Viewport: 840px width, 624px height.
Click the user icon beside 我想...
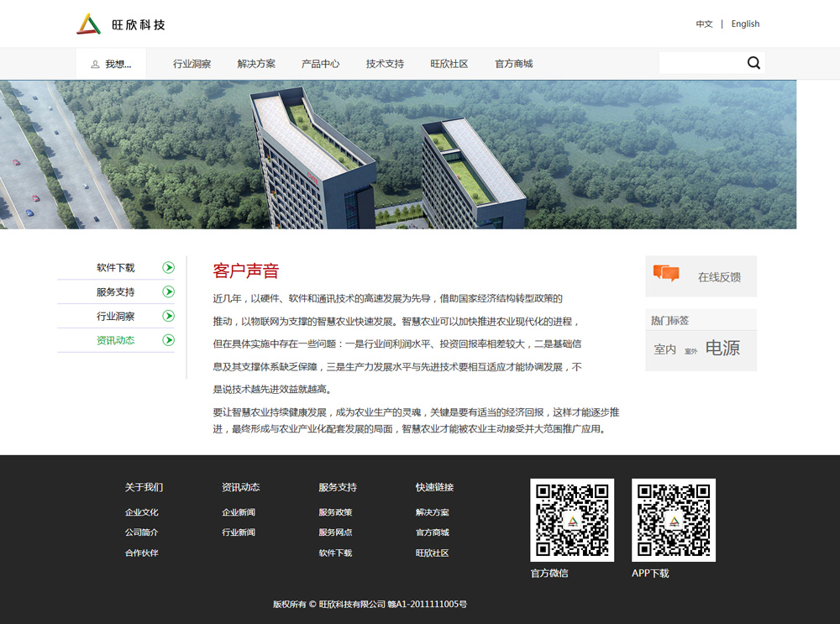click(96, 65)
